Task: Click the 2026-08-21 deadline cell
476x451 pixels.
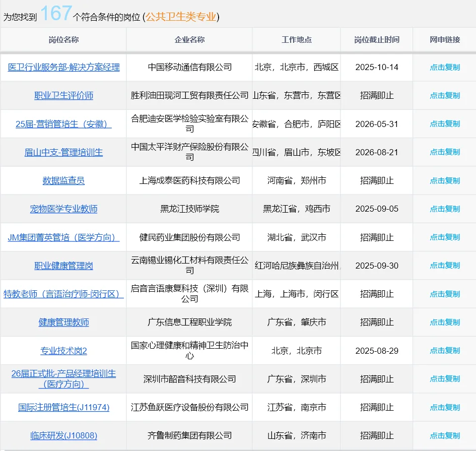Action: point(377,152)
